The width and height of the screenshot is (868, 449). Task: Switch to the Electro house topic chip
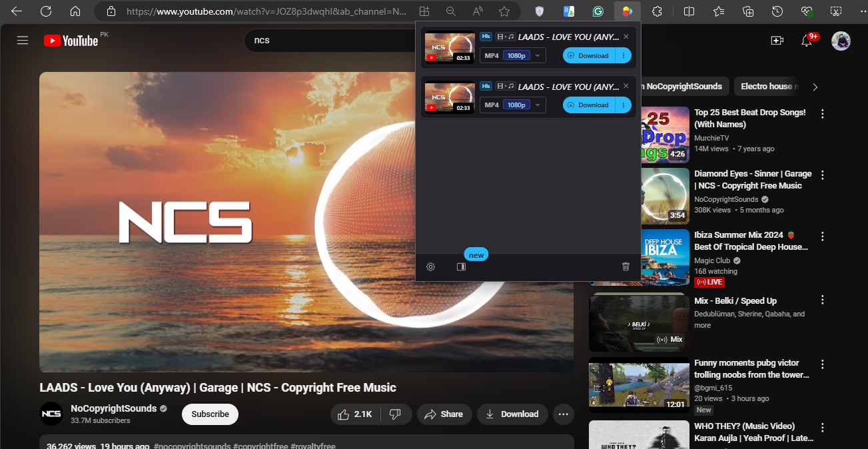(767, 86)
